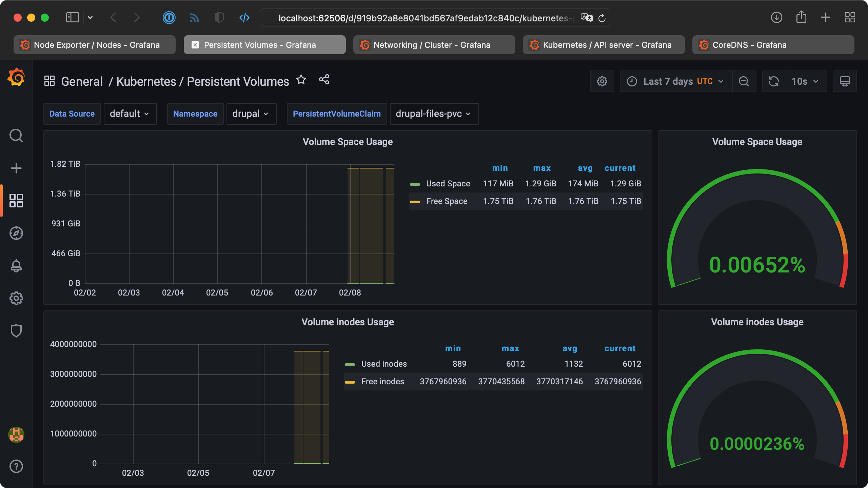Viewport: 868px width, 488px height.
Task: Enable TV cycle view mode
Action: tap(845, 81)
